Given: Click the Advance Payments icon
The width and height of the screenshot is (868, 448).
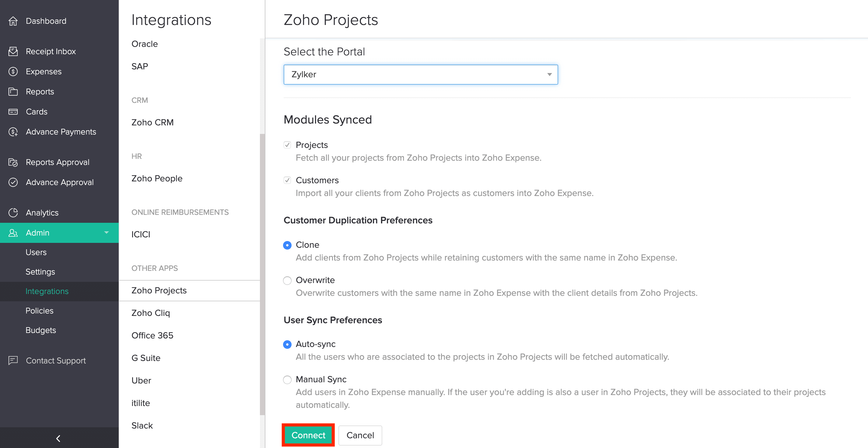Looking at the screenshot, I should pyautogui.click(x=13, y=132).
